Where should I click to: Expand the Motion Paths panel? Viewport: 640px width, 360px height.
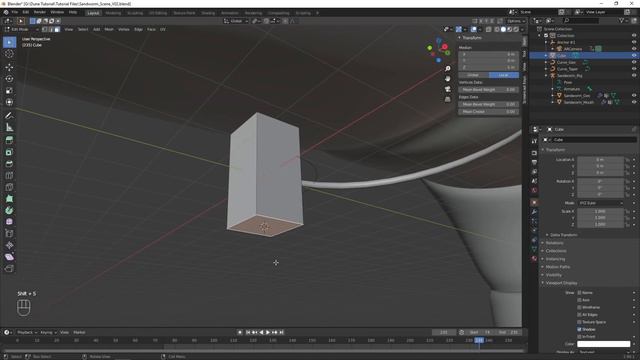[x=558, y=267]
